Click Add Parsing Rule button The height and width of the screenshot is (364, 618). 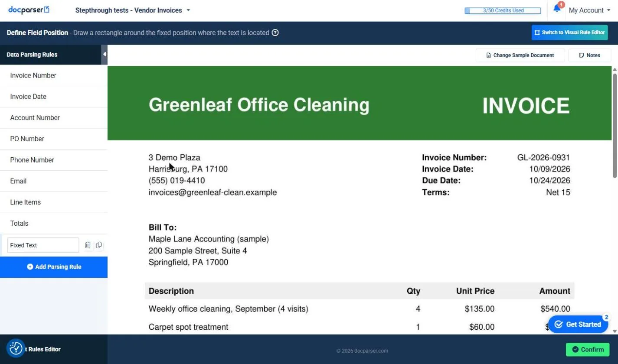click(x=54, y=267)
